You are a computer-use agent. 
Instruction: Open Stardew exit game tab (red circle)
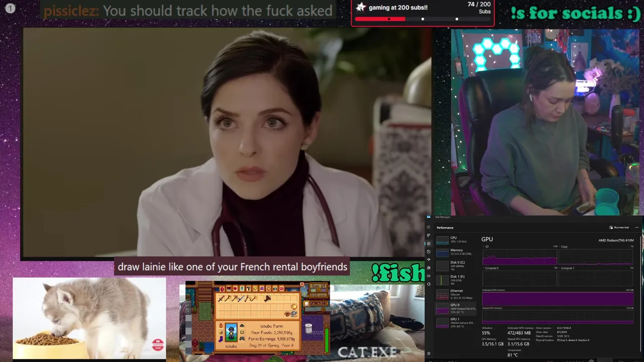pos(282,289)
